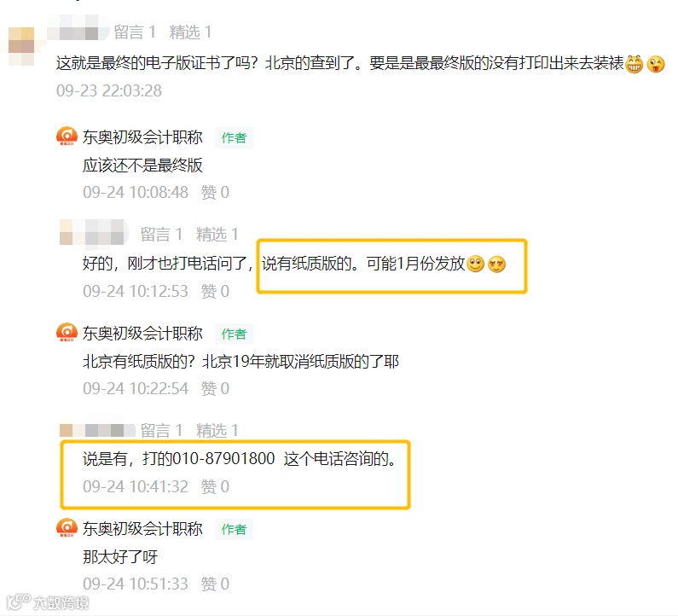Click 精选 1 beside the top commenter
This screenshot has height=616, width=678.
[x=190, y=32]
